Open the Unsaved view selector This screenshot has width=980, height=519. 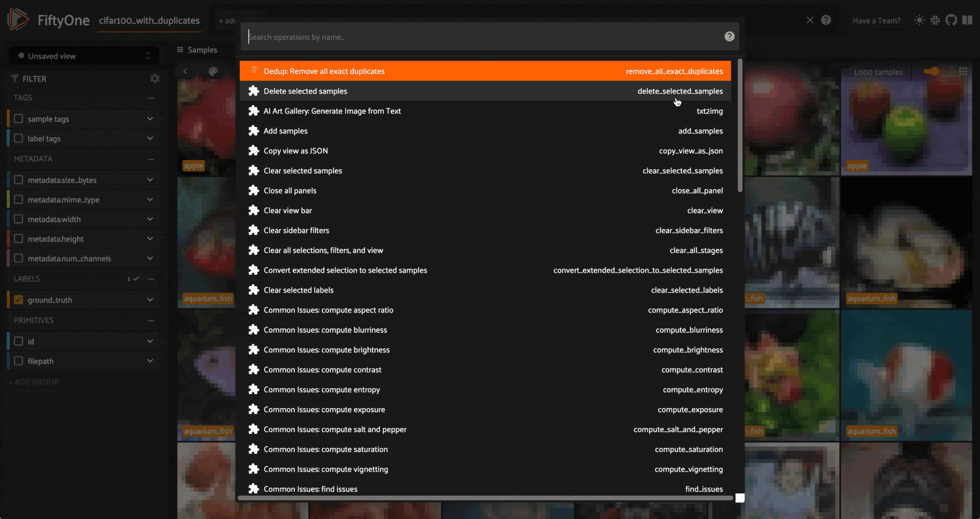coord(84,56)
